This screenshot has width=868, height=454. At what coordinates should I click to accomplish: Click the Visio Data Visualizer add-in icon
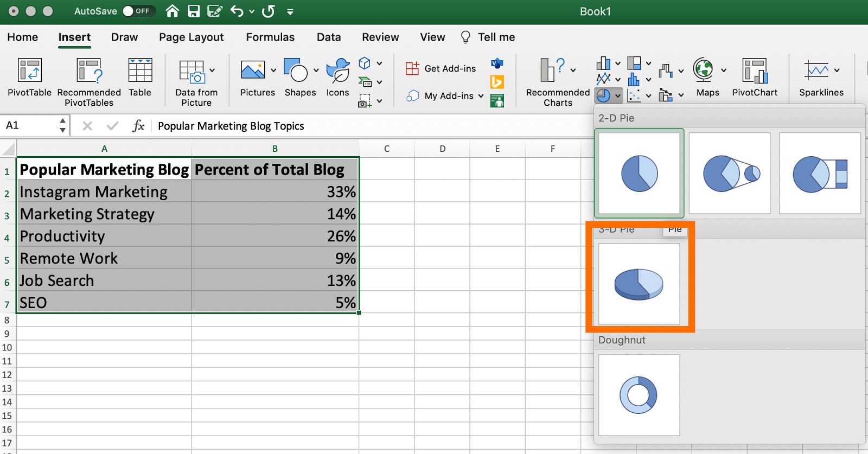(x=497, y=63)
